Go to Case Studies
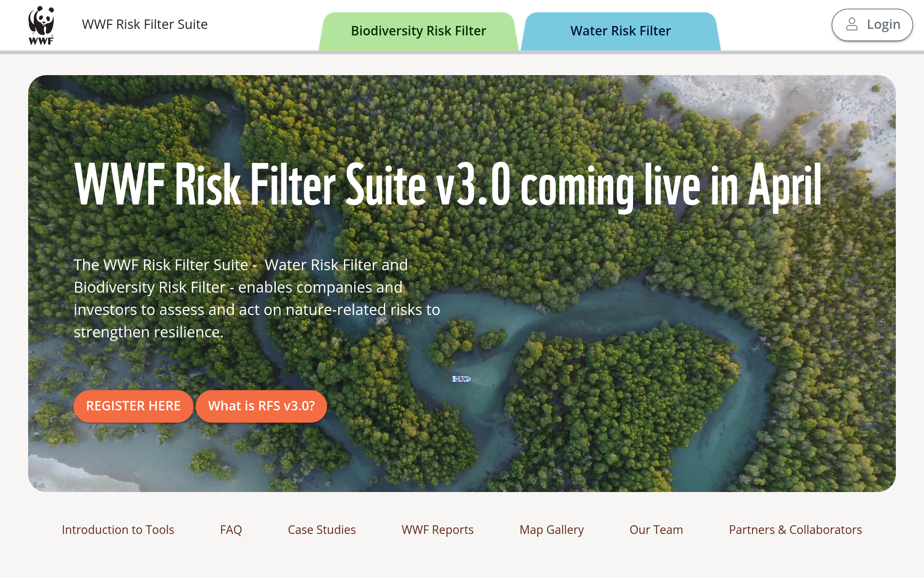 click(x=322, y=530)
